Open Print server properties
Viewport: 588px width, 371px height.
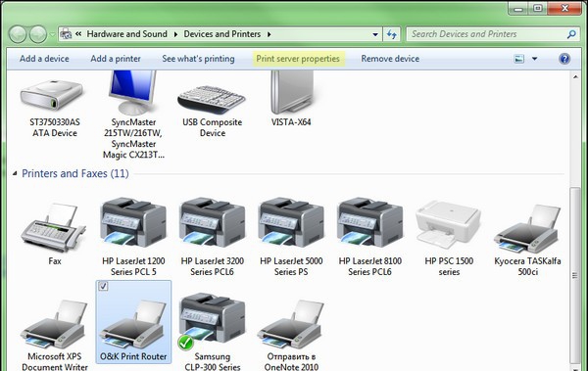[298, 59]
